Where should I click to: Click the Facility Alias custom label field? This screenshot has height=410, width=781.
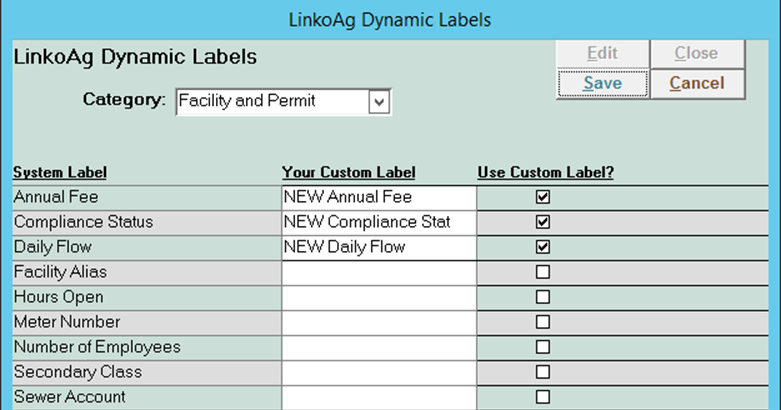point(379,273)
